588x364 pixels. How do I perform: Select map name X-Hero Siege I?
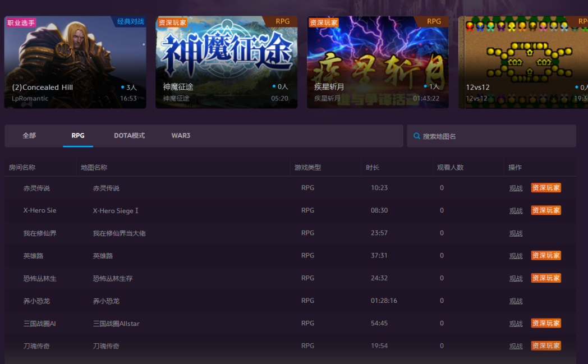click(116, 211)
